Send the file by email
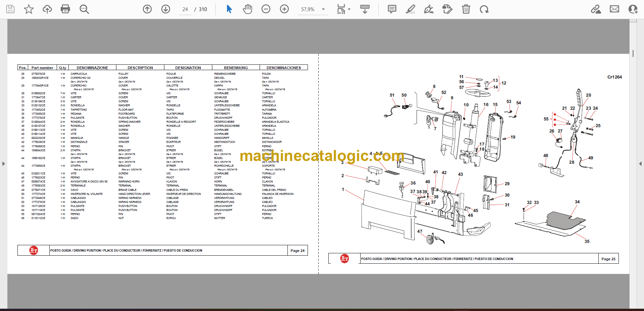Image resolution: width=644 pixels, height=311 pixels. pos(614,9)
